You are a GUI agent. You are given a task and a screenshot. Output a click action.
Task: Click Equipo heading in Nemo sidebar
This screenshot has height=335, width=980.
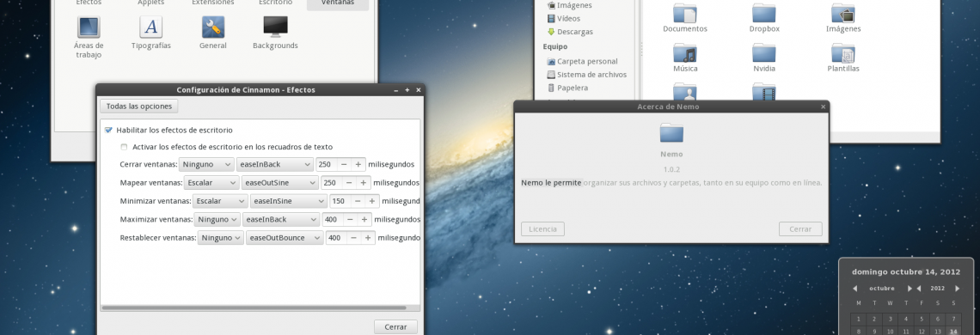(x=555, y=46)
